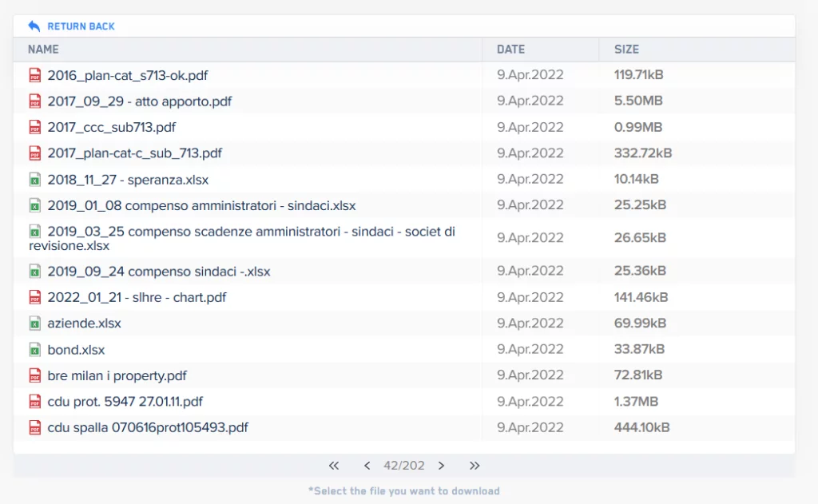Click PDF icon next to 2017_ccc_sub713.pdf

click(34, 127)
